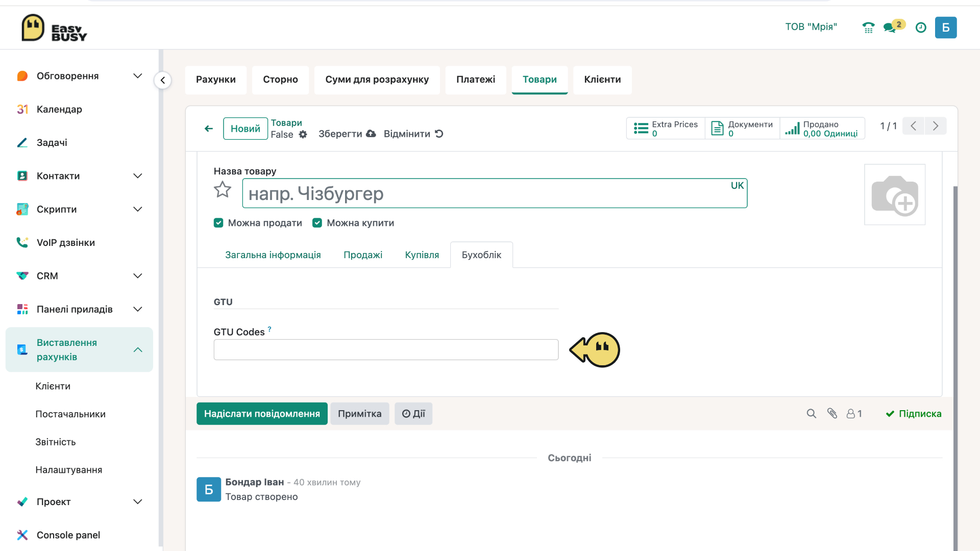Expand the CRM sidebar section
This screenshot has height=551, width=980.
pos(137,276)
